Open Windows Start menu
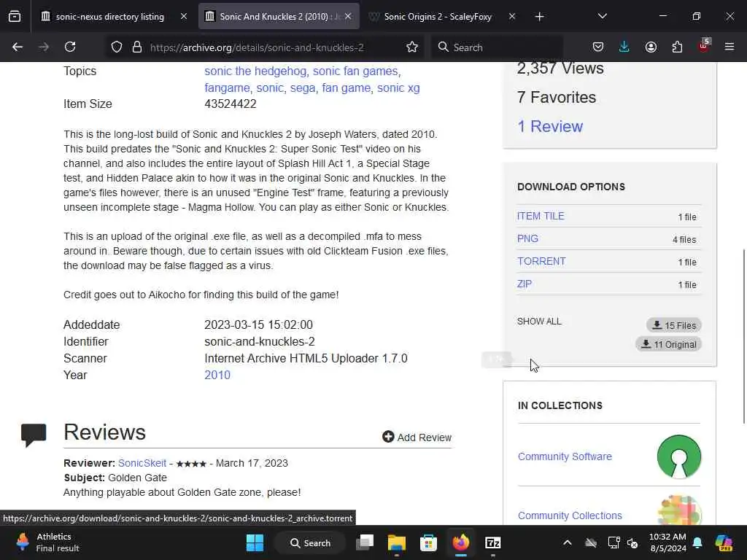Image resolution: width=747 pixels, height=560 pixels. pyautogui.click(x=255, y=542)
